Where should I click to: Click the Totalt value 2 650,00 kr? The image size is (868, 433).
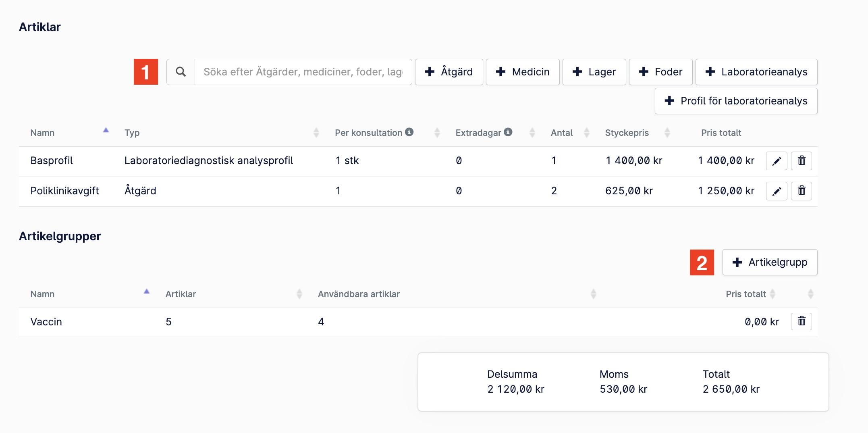click(x=731, y=389)
